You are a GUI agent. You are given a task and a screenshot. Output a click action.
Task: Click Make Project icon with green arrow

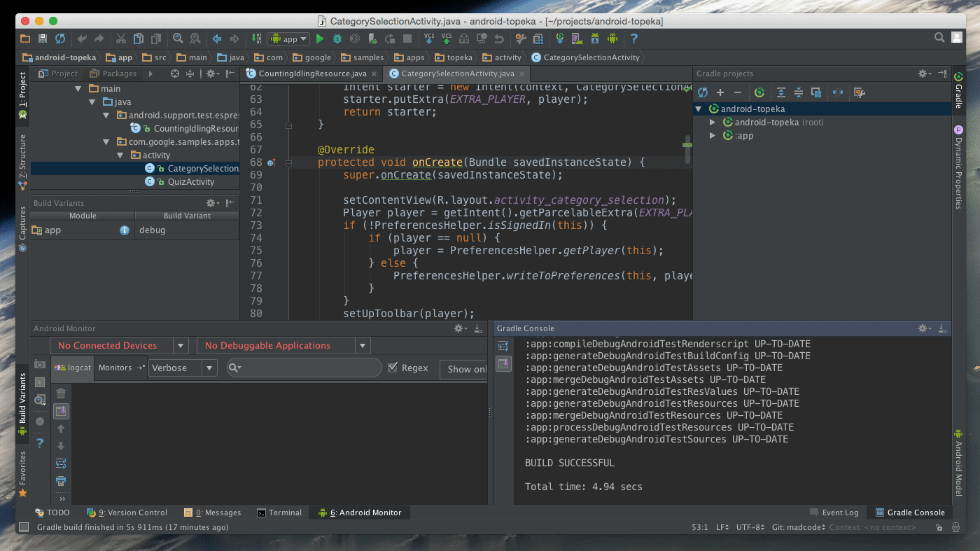(x=256, y=39)
